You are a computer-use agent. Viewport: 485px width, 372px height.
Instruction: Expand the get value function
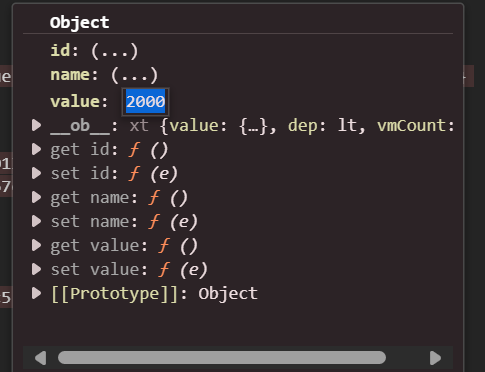(36, 245)
